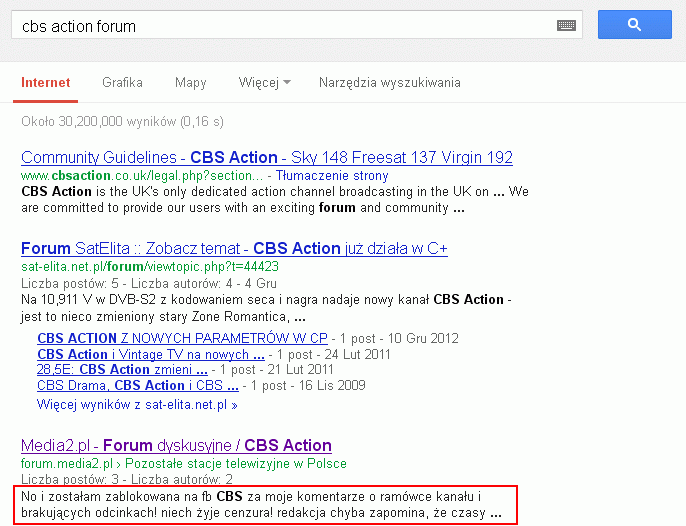Click the snippet starting 'CBS Action is the UK's only'

coord(275,200)
